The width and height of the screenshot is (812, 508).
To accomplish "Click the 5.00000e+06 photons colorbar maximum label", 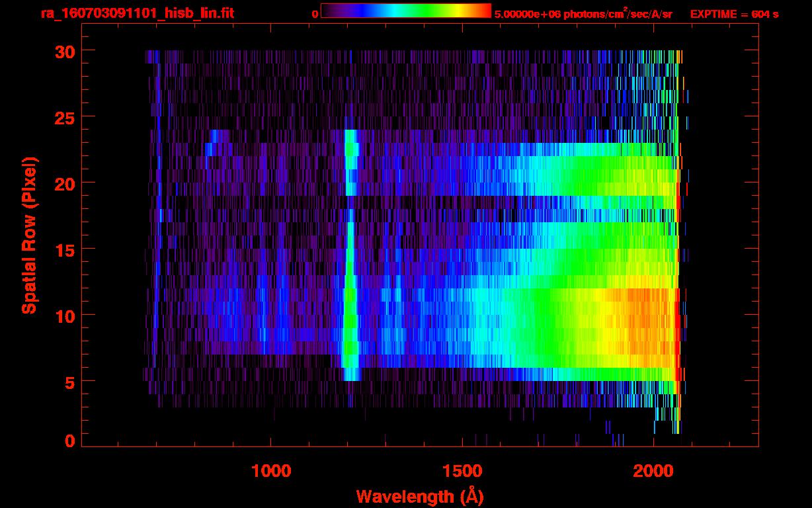I will (x=583, y=14).
